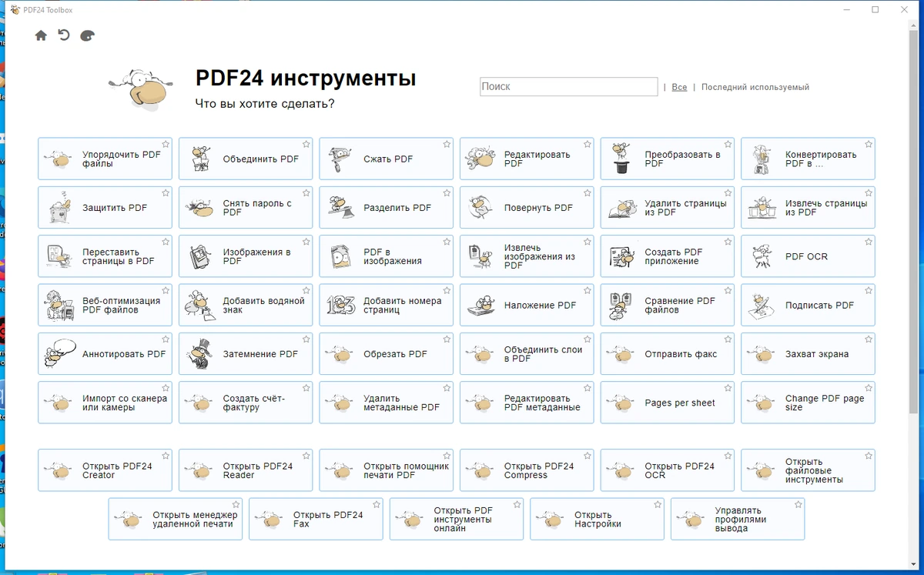924x575 pixels.
Task: Click the Сравнение PDF файлов icon
Action: (621, 306)
